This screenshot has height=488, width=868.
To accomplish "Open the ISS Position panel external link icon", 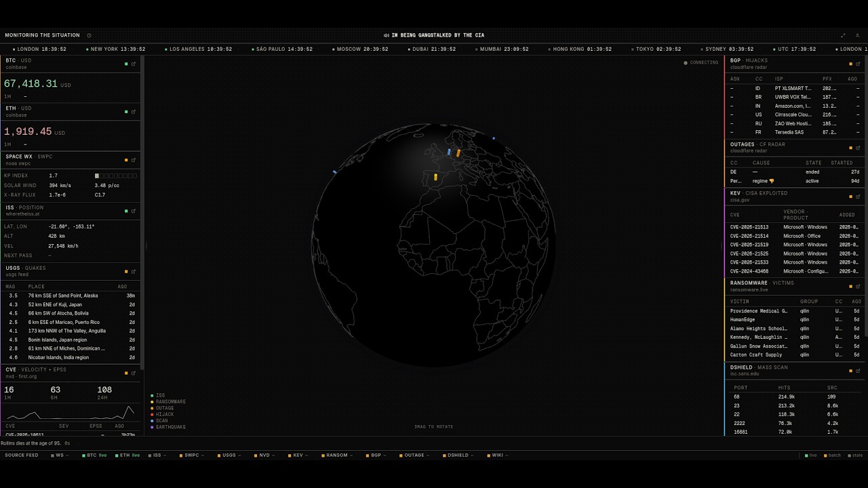I will 134,211.
